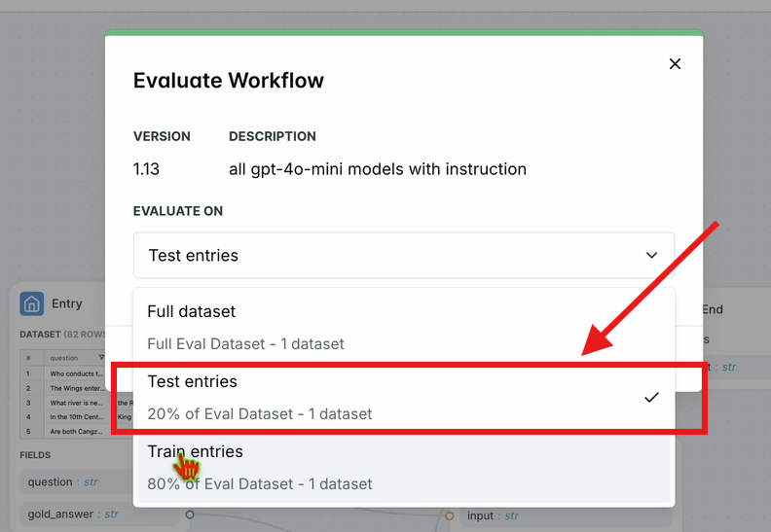771x532 pixels.
Task: Click the input str field
Action: pos(493,515)
